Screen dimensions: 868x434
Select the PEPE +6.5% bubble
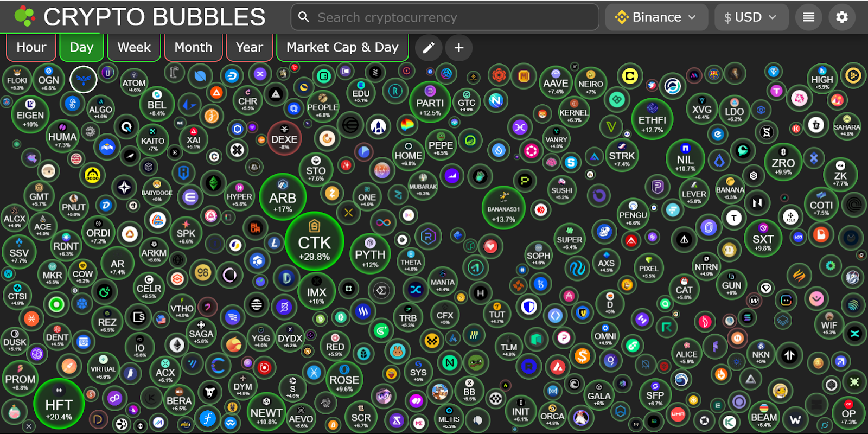(441, 145)
